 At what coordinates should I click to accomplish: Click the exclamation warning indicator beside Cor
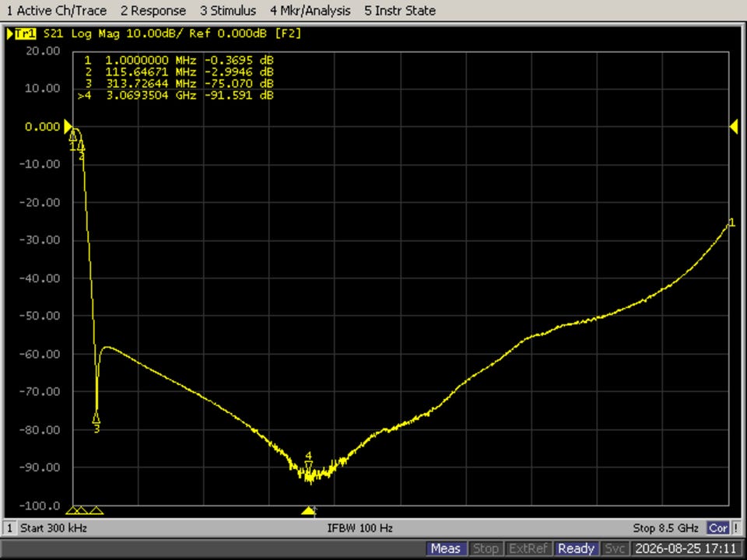tap(736, 528)
